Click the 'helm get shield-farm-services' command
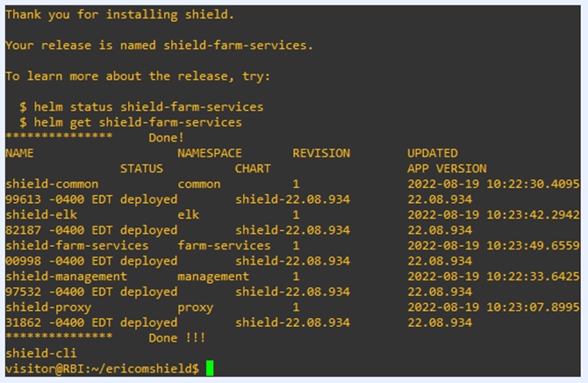588x383 pixels. [x=138, y=122]
